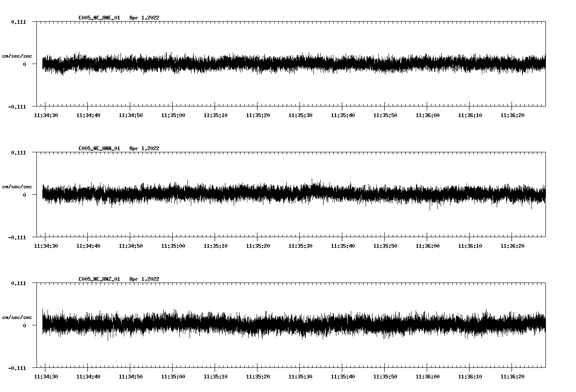Click 11:35:00 on the HNE time axis

(173, 115)
